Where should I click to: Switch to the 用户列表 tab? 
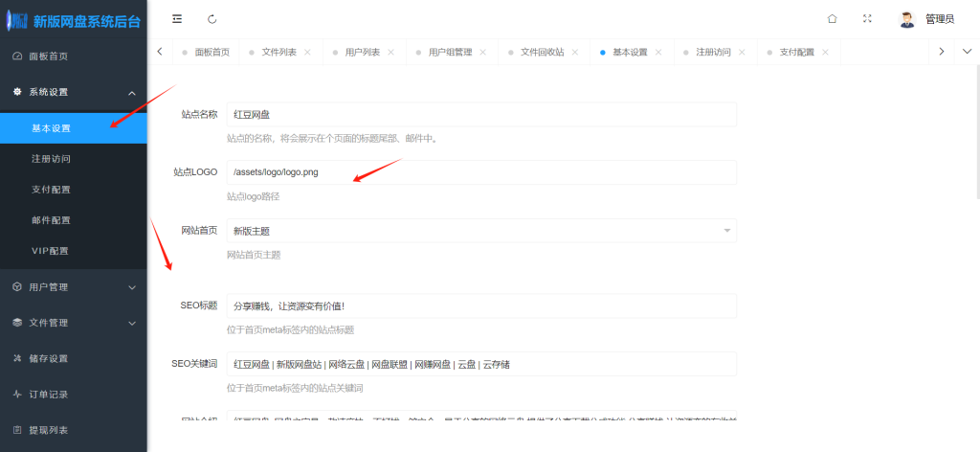click(x=363, y=52)
